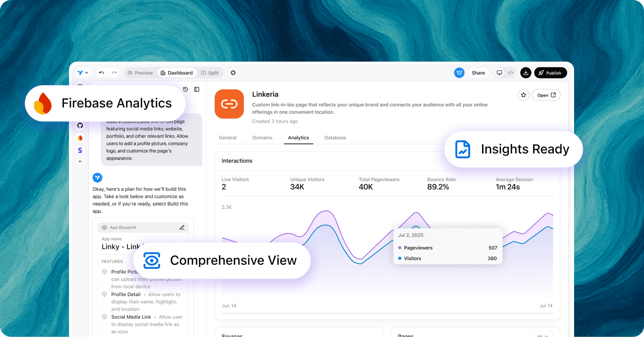Click the Jun 14 axis date
Screen dimensions: 644x337
(x=229, y=306)
